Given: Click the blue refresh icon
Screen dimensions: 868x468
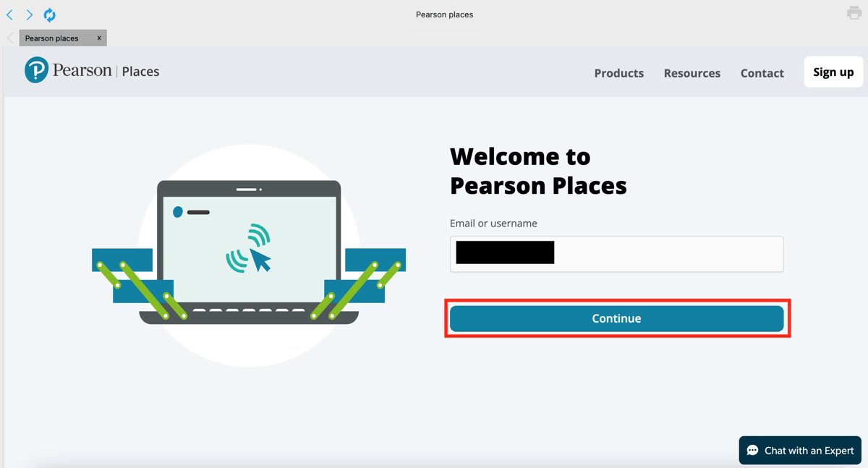Looking at the screenshot, I should tap(49, 14).
